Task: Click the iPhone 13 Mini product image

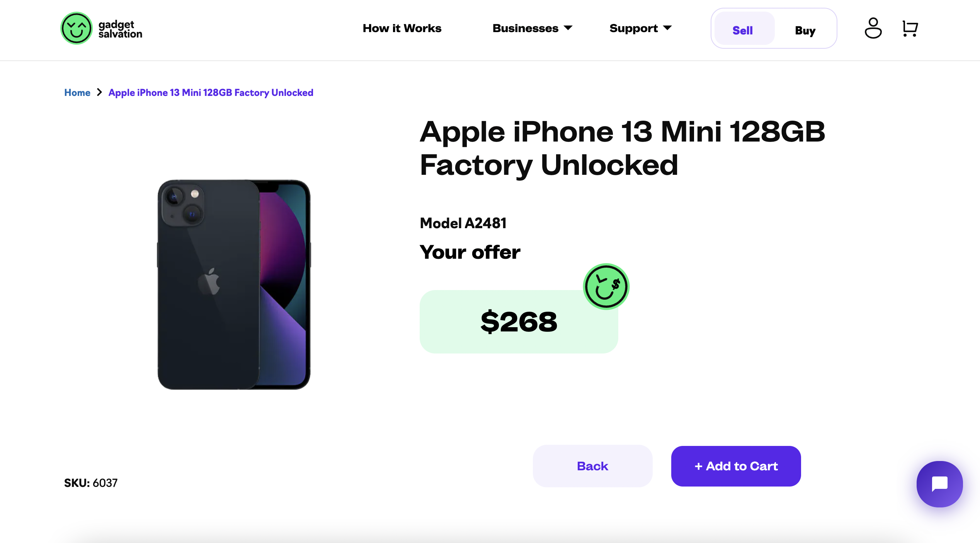Action: point(234,284)
